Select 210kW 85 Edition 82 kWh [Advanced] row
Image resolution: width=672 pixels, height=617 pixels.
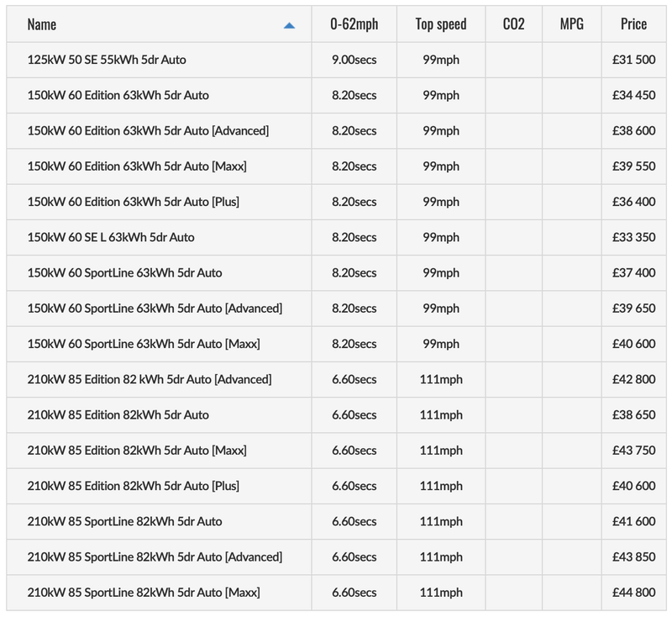tap(150, 379)
